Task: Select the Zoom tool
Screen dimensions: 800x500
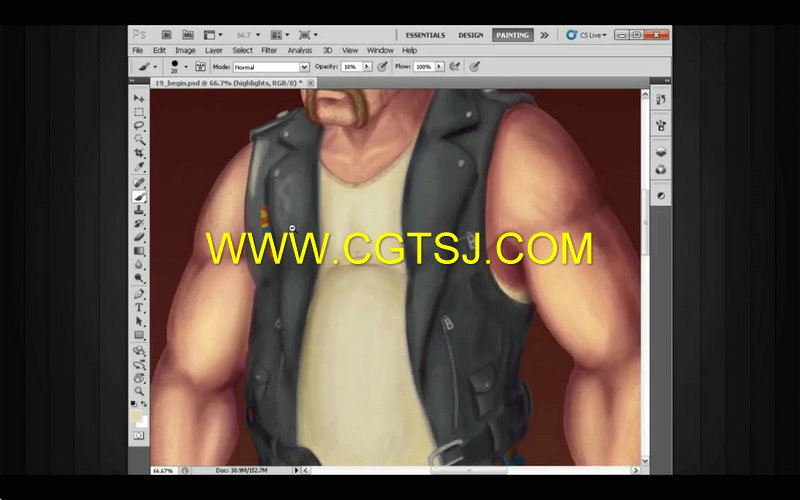Action: click(x=139, y=391)
